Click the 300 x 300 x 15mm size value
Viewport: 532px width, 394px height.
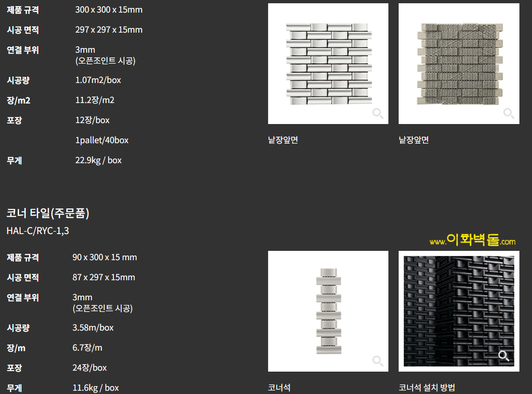point(109,10)
